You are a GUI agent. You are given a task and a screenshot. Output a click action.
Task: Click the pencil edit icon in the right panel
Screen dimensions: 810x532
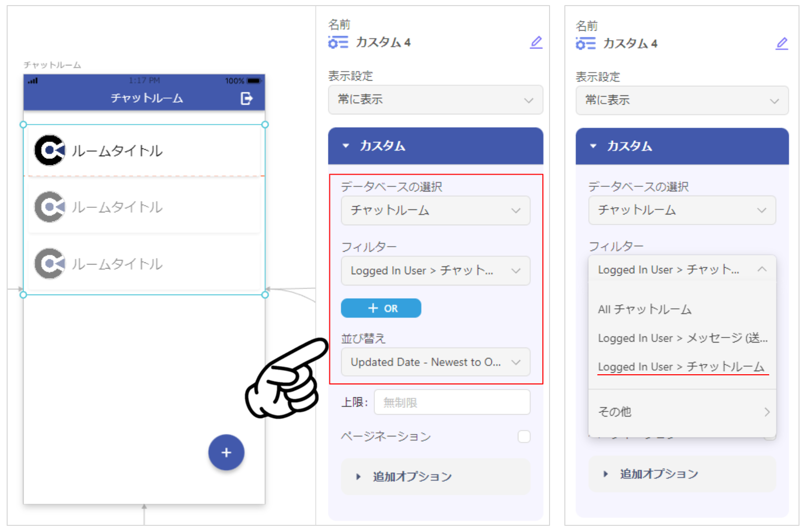click(781, 43)
